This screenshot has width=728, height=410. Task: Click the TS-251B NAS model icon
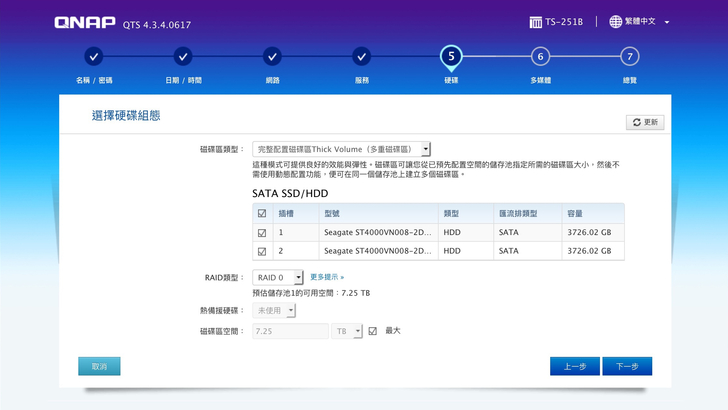point(535,22)
